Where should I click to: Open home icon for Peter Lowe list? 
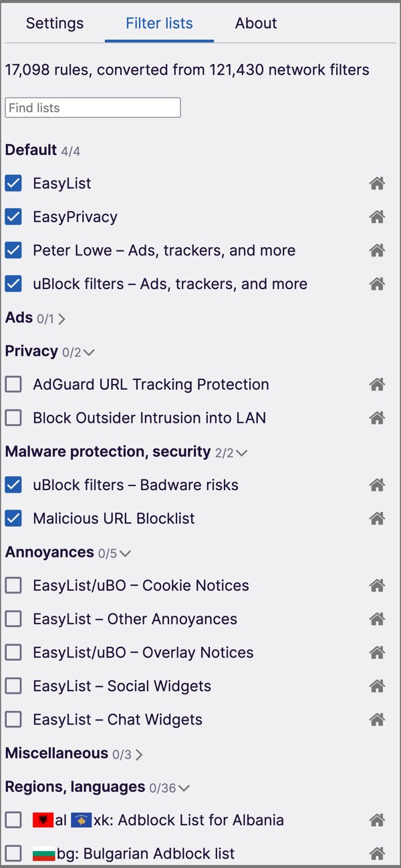[x=377, y=250]
